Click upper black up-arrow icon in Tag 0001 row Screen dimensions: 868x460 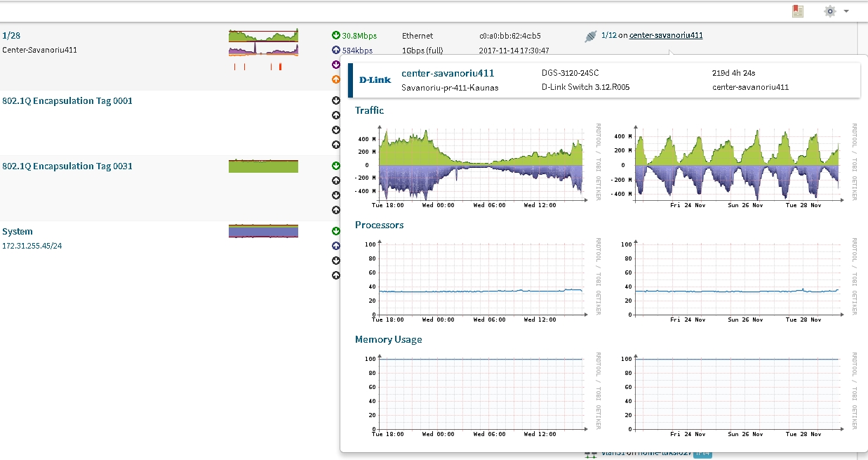tap(336, 115)
